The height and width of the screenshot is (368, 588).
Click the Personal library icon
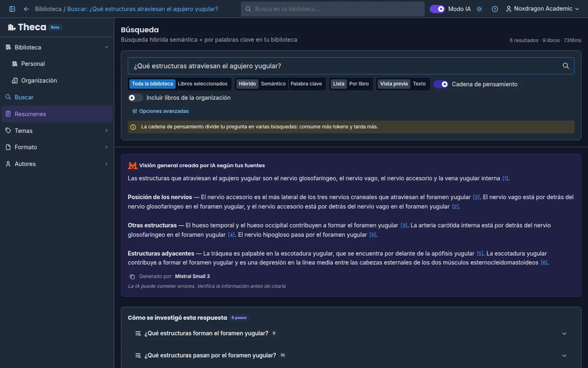point(15,64)
